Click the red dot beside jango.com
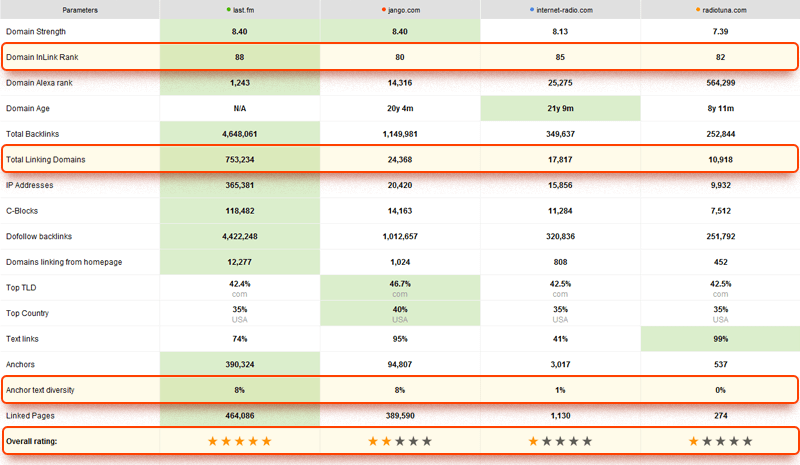 [384, 10]
